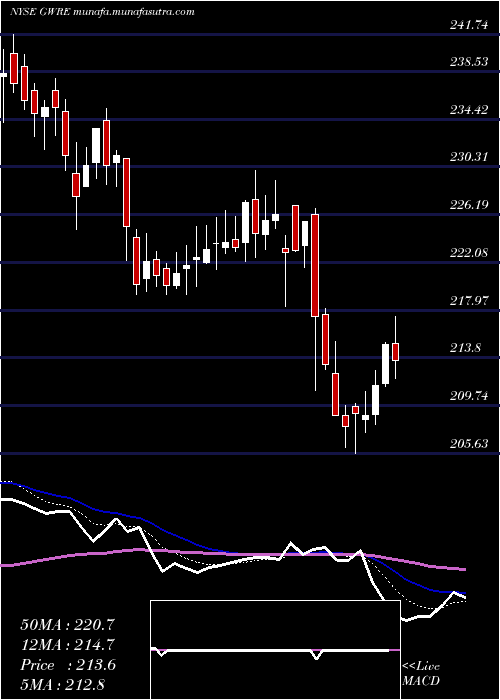Select the 226.19 price level label
The image size is (500, 700).
(x=469, y=205)
